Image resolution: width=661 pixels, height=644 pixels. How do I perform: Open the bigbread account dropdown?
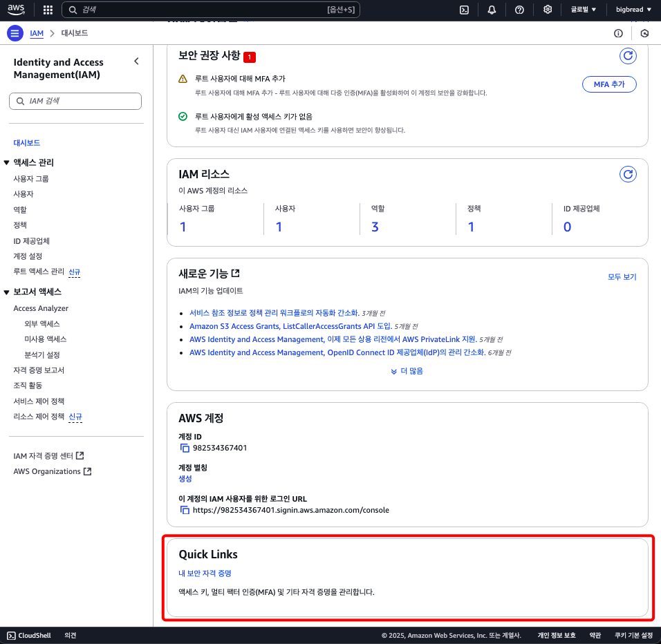[633, 9]
